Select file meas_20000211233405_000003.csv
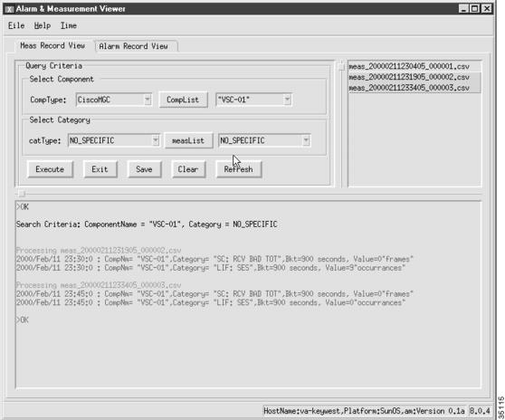The height and width of the screenshot is (420, 505). (x=414, y=88)
